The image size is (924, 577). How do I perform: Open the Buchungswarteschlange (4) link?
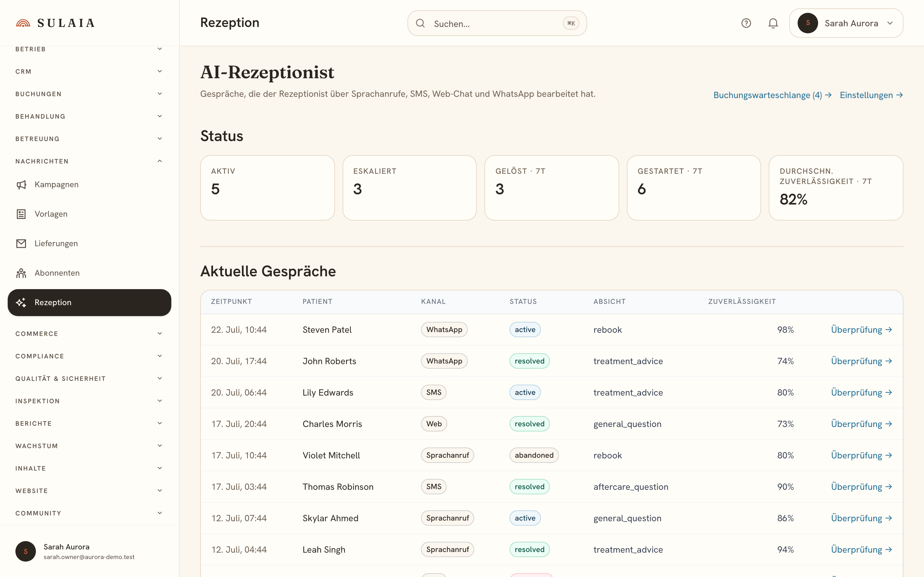click(772, 95)
